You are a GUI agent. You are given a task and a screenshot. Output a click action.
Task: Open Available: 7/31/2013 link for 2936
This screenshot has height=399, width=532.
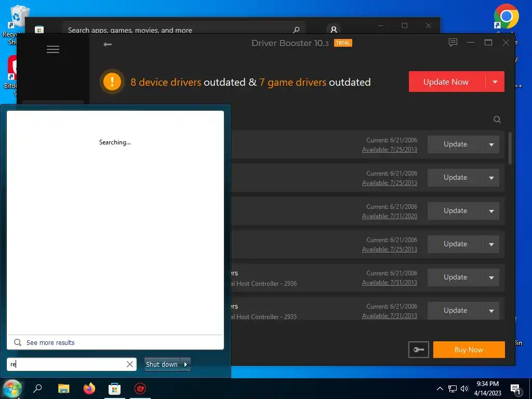pyautogui.click(x=390, y=282)
